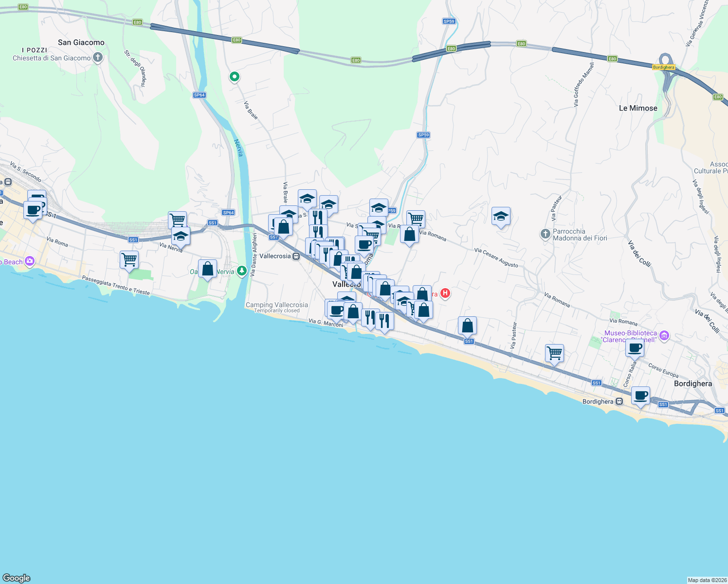Select the graduation cap school icon near Via Pasteur
This screenshot has height=584, width=728.
click(501, 216)
